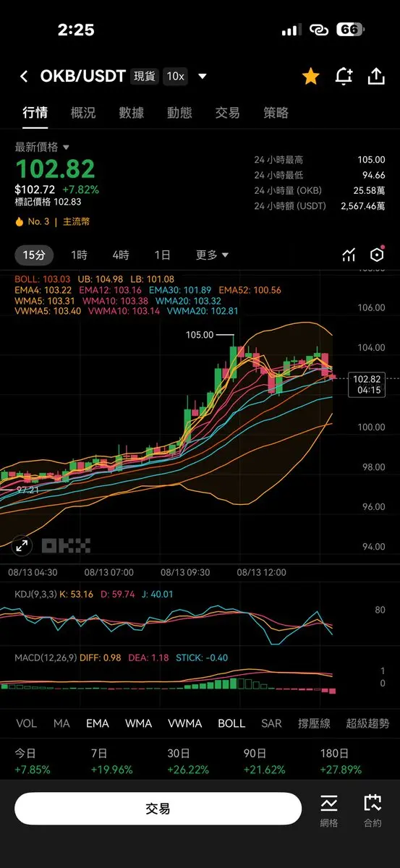Expand the 最新價格 dropdown
The width and height of the screenshot is (400, 868).
42,147
